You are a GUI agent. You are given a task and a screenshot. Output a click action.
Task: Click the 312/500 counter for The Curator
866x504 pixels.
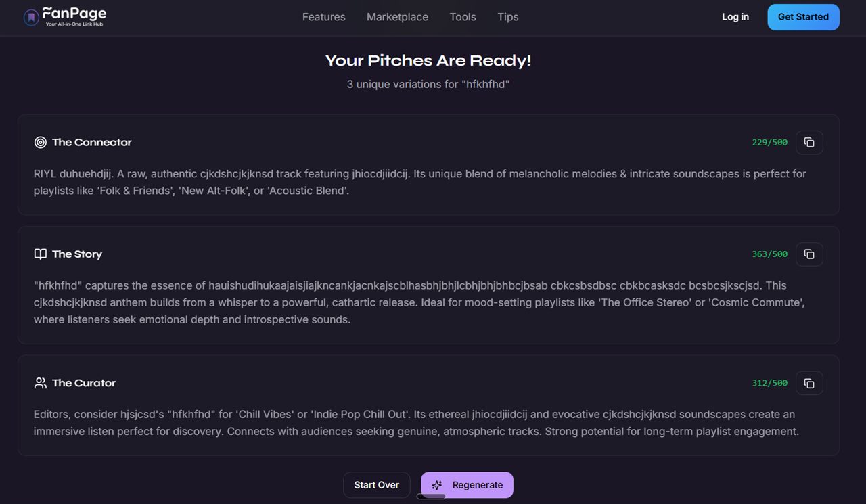(x=769, y=382)
